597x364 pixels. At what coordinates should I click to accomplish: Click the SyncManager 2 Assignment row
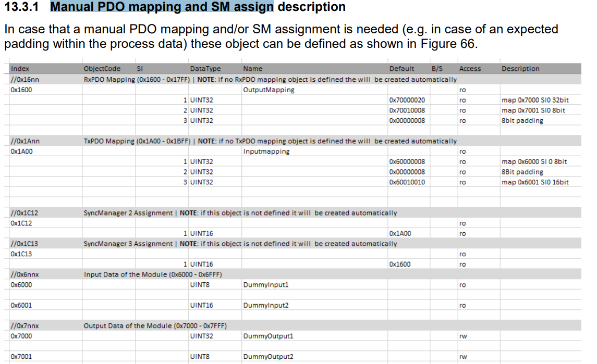click(x=209, y=212)
